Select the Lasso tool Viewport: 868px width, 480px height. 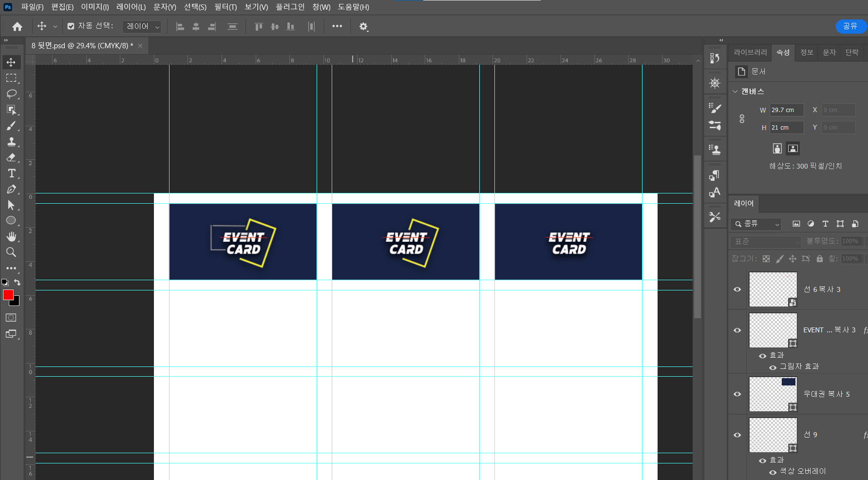click(x=11, y=94)
